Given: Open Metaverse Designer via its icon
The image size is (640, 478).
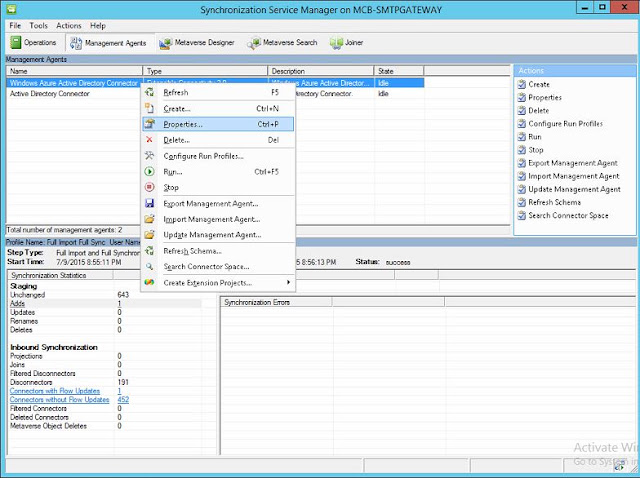Looking at the screenshot, I should 165,43.
